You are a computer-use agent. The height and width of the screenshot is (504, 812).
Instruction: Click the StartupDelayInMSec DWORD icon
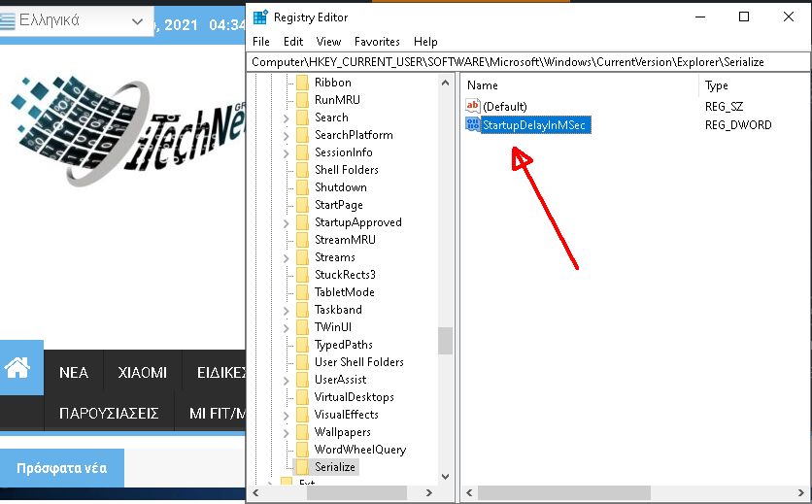[x=472, y=124]
